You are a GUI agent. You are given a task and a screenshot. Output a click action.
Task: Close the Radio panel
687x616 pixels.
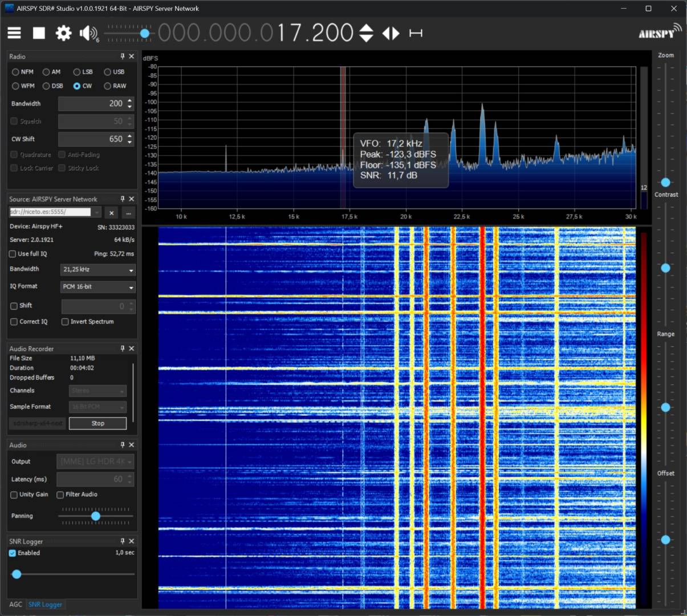click(132, 56)
